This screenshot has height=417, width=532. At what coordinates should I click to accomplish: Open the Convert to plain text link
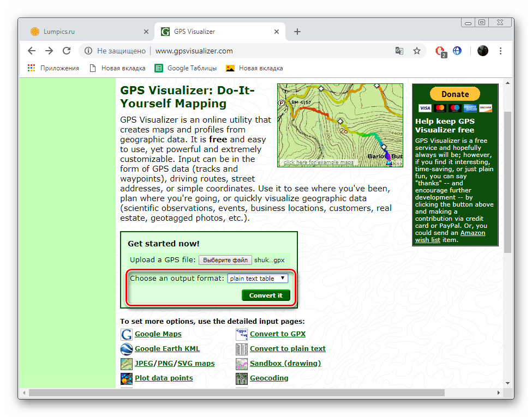(x=288, y=348)
